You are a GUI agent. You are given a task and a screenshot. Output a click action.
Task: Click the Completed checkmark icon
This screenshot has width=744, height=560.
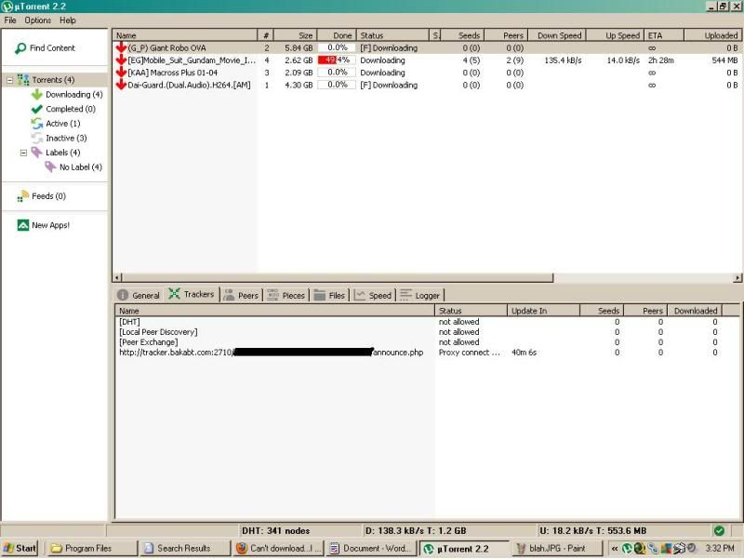[37, 109]
